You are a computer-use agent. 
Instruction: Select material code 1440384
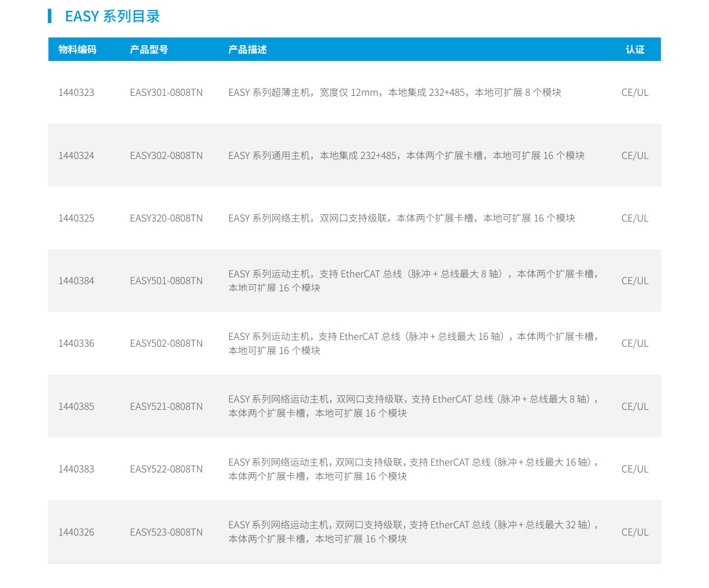(x=76, y=281)
